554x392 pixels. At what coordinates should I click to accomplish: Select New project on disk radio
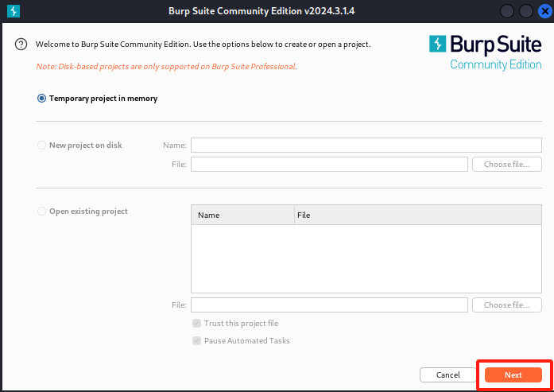pyautogui.click(x=41, y=146)
